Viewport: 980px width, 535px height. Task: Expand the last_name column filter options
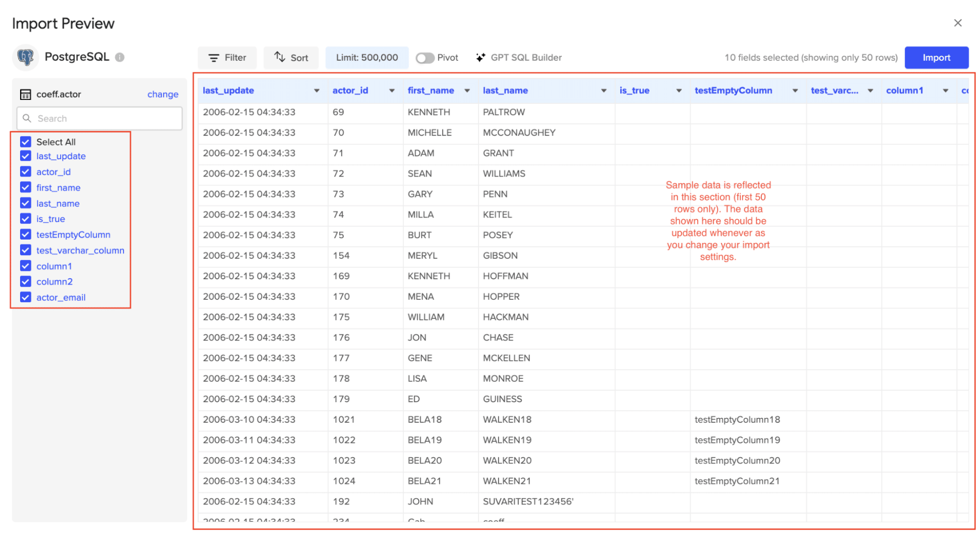coord(603,90)
